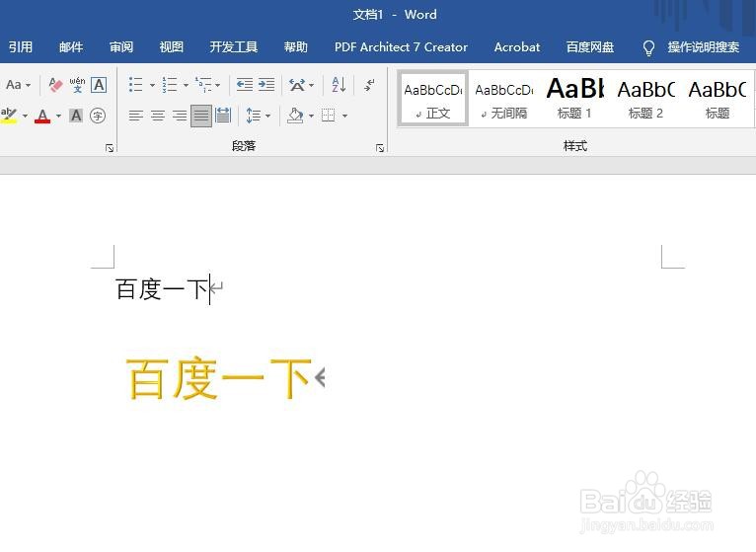Open the 邮件 (Mailings) tab

(71, 46)
